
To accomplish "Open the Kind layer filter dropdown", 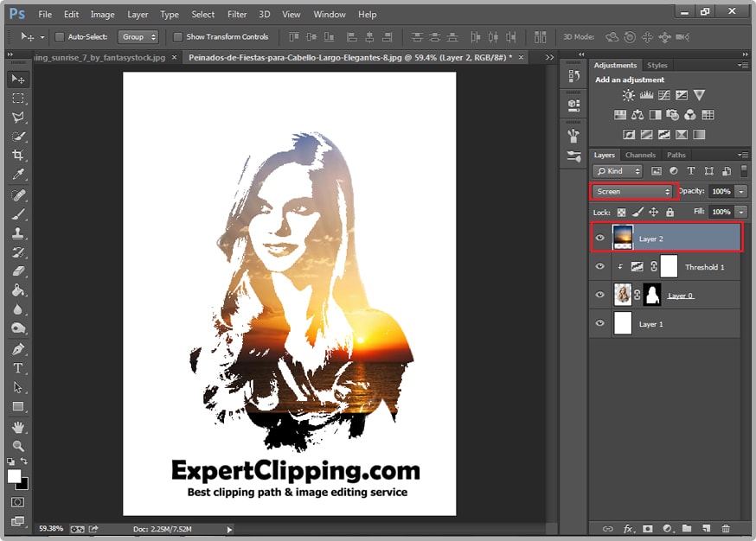I will tap(618, 171).
